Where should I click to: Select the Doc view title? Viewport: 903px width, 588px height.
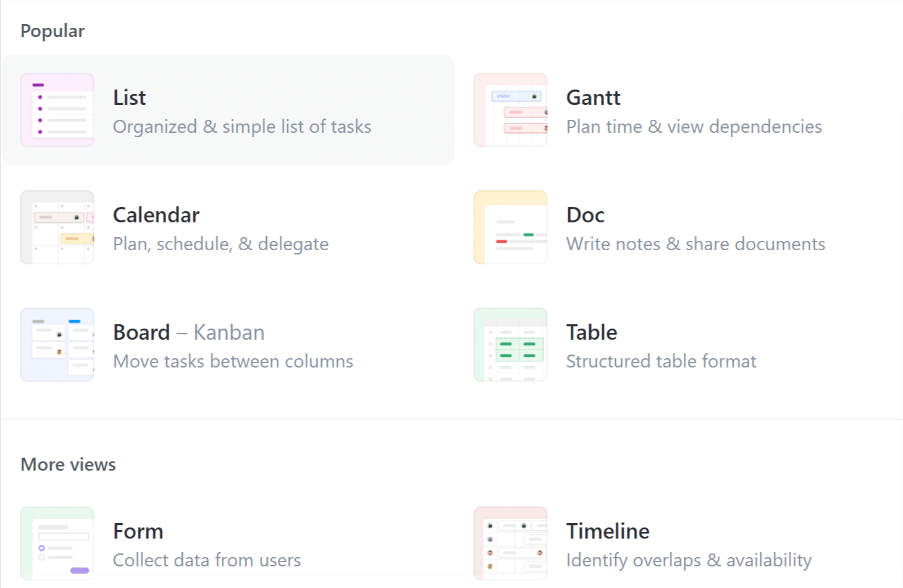(586, 215)
